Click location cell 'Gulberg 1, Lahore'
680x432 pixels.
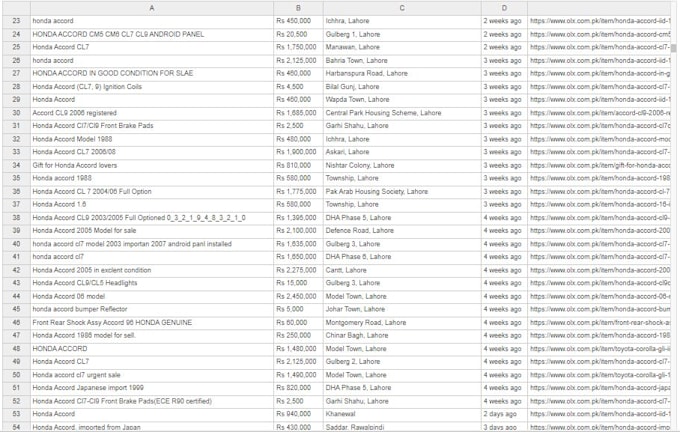[402, 34]
